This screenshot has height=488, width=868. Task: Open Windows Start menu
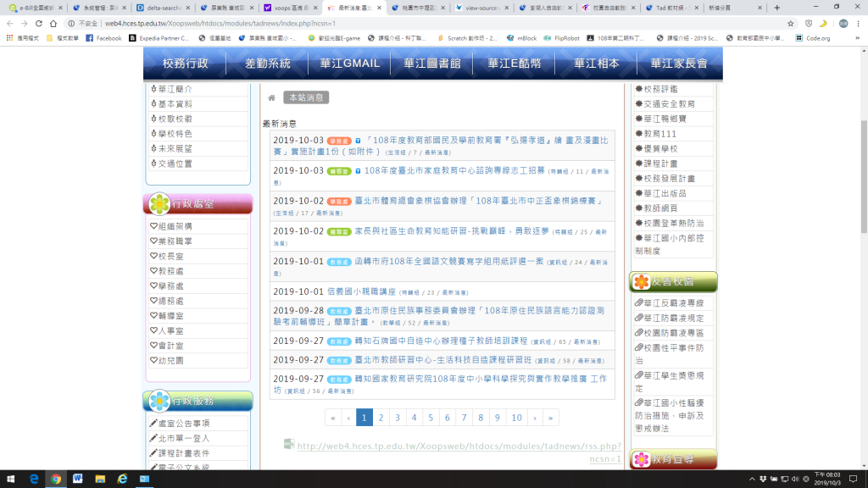(x=11, y=479)
